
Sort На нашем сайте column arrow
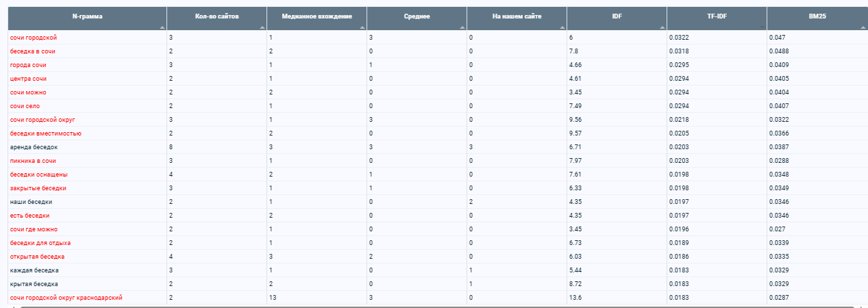pyautogui.click(x=562, y=27)
